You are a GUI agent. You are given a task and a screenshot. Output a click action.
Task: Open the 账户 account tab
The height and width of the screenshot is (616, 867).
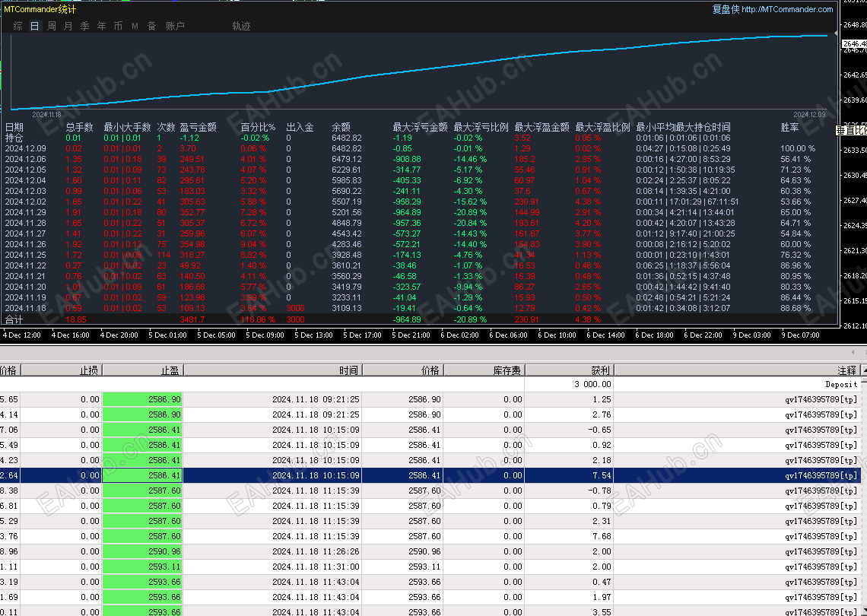(175, 26)
